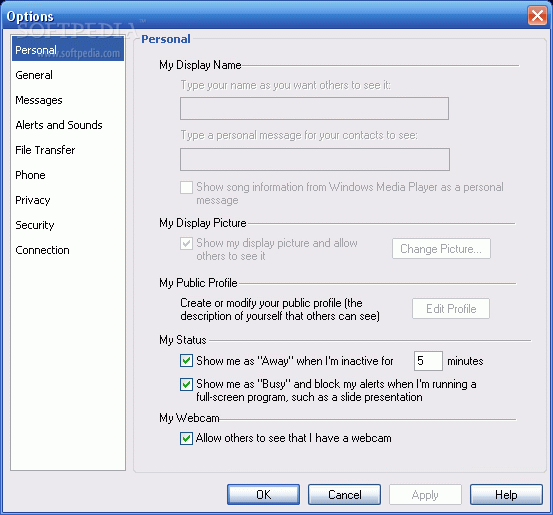The width and height of the screenshot is (553, 515).
Task: Close the Options dialog window
Action: (x=537, y=16)
